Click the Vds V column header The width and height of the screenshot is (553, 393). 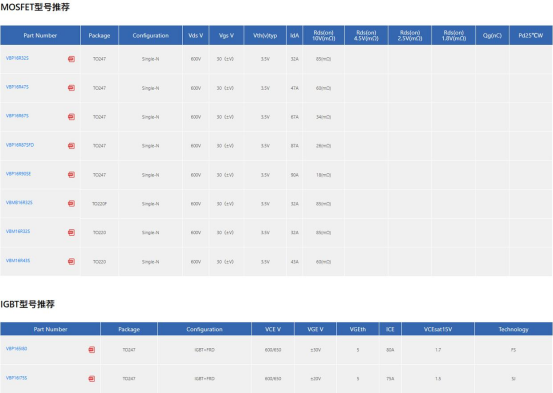click(196, 35)
